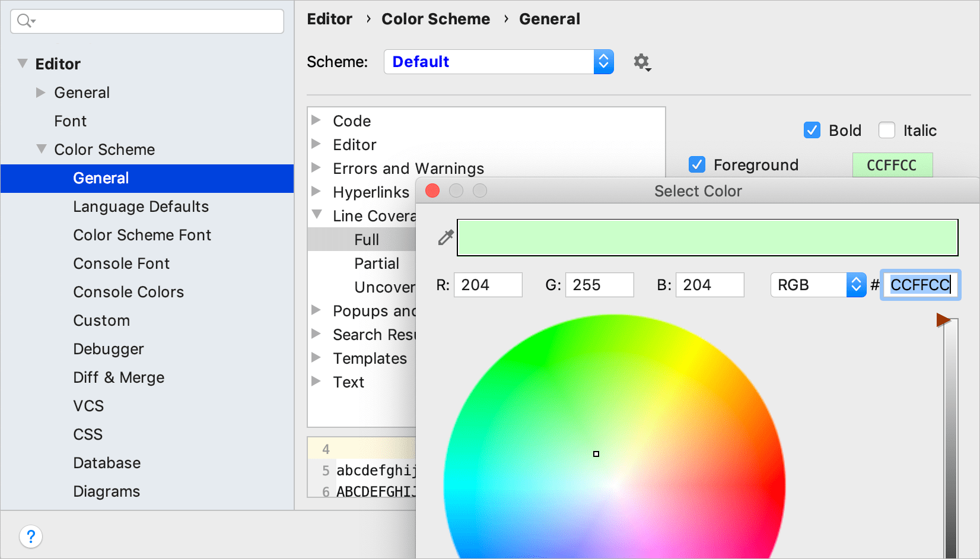Open the scheme gear actions menu
Screen dimensions: 980x559
tap(642, 62)
